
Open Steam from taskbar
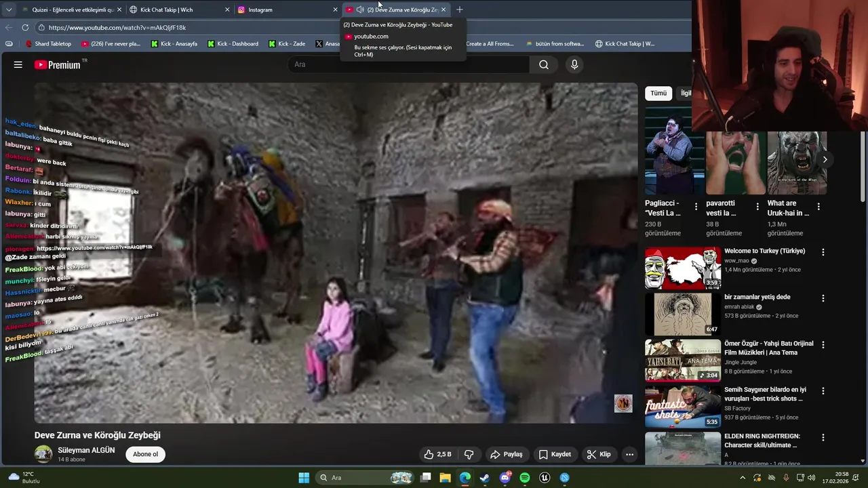(485, 478)
